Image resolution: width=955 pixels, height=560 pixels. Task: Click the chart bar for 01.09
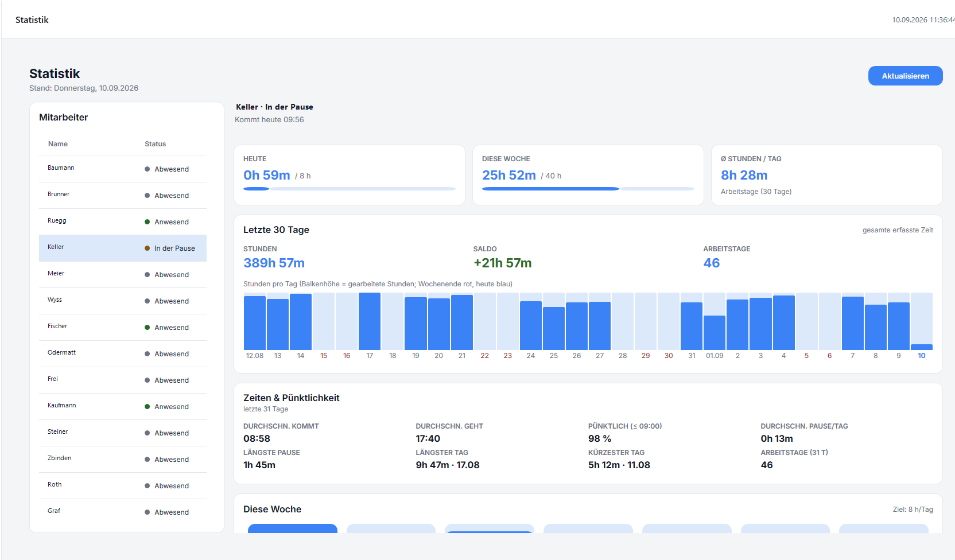[715, 333]
